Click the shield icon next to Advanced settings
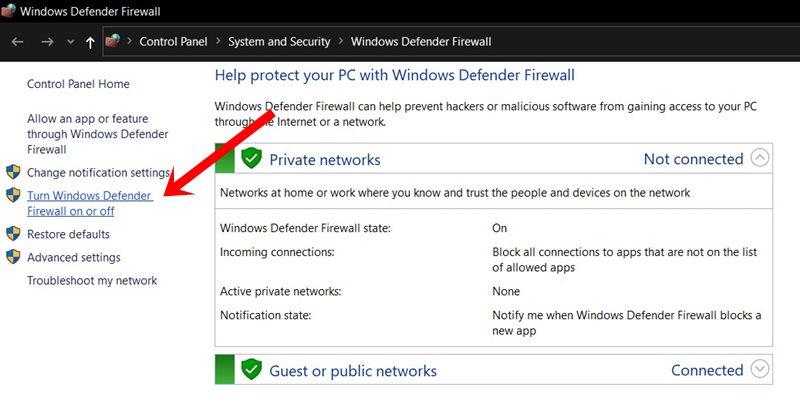 click(13, 257)
